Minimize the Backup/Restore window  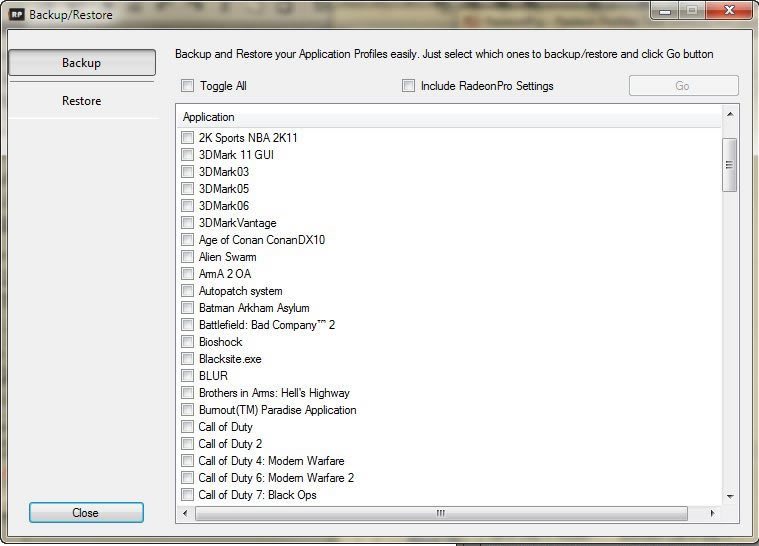pos(665,11)
